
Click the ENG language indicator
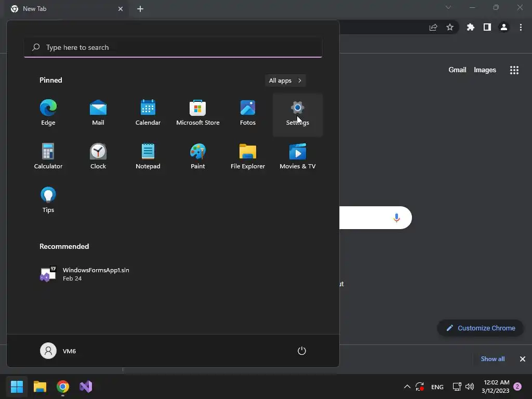pyautogui.click(x=437, y=387)
